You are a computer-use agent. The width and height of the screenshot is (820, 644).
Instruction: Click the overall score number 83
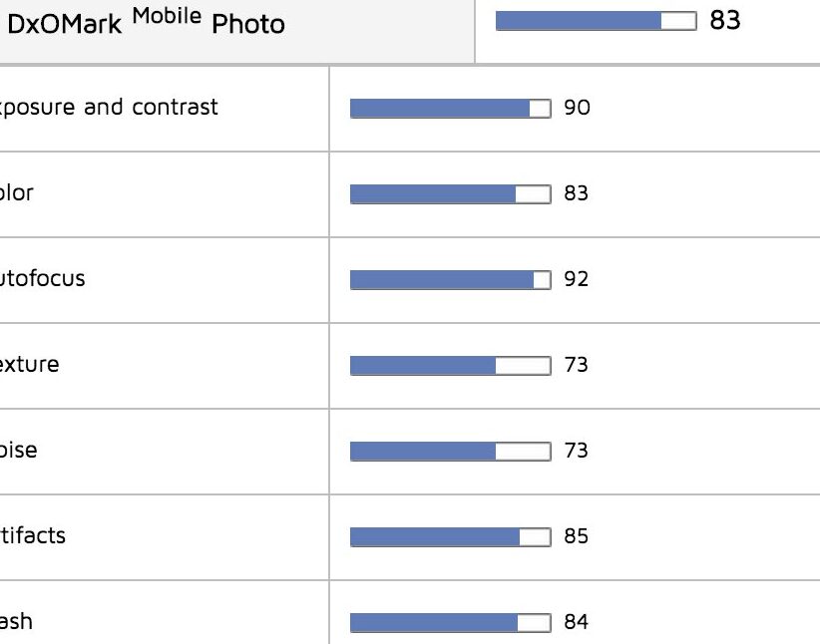click(725, 20)
